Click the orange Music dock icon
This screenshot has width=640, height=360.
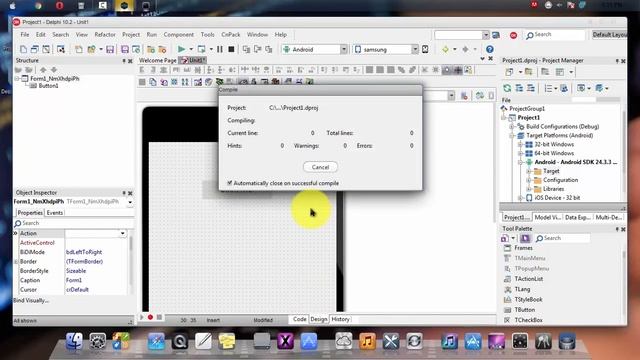pyautogui.click(x=367, y=341)
